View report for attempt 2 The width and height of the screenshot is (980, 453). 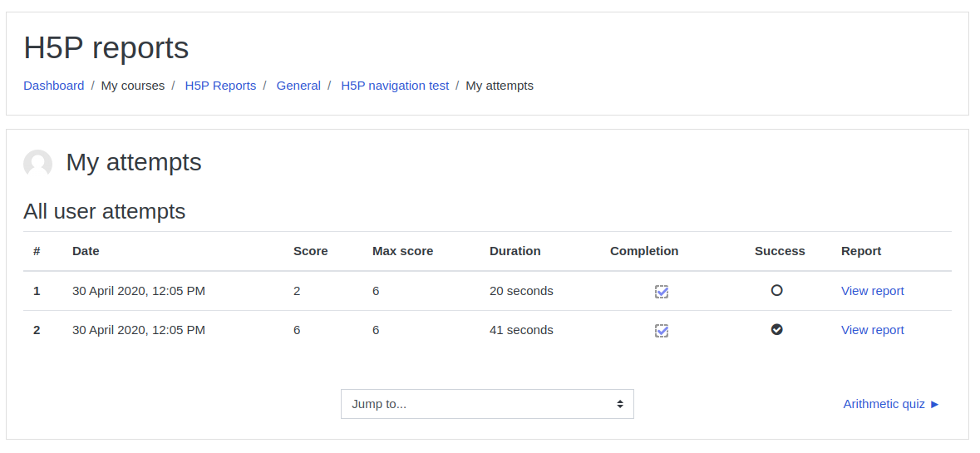pos(872,330)
